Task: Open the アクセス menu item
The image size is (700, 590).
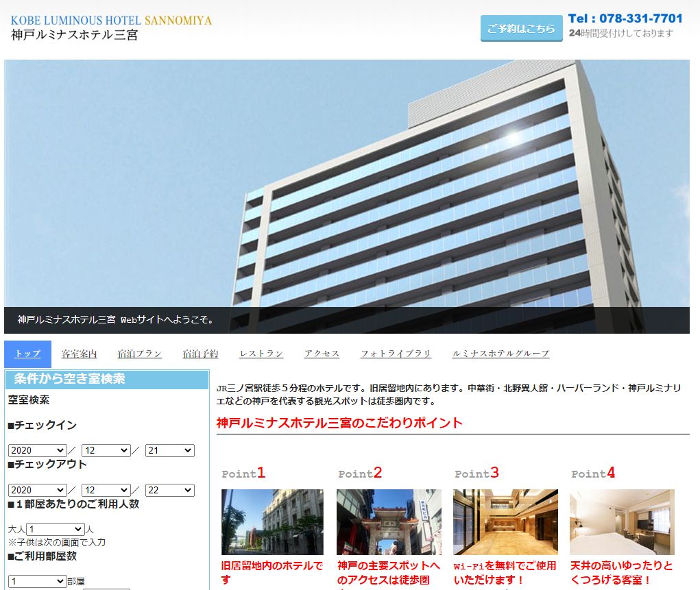Action: point(322,354)
